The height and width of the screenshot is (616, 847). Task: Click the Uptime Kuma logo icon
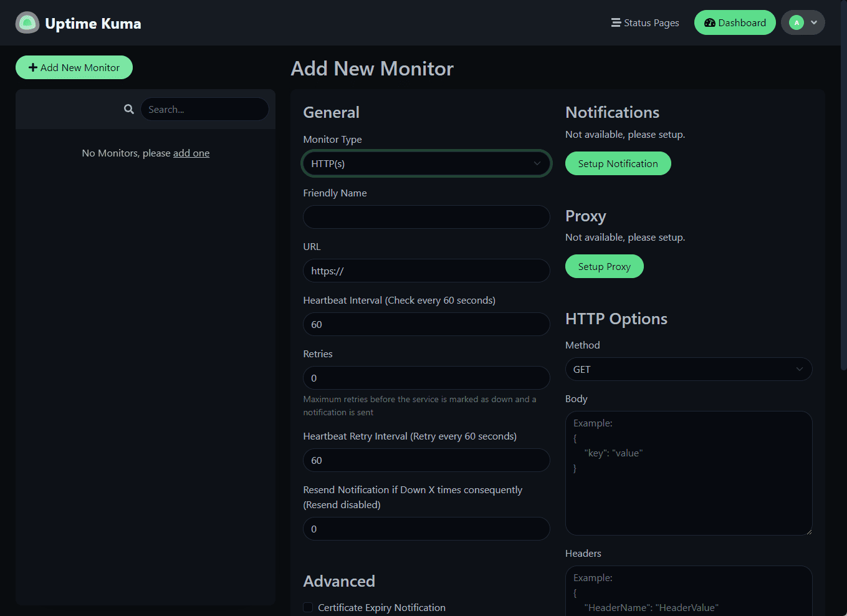click(27, 23)
